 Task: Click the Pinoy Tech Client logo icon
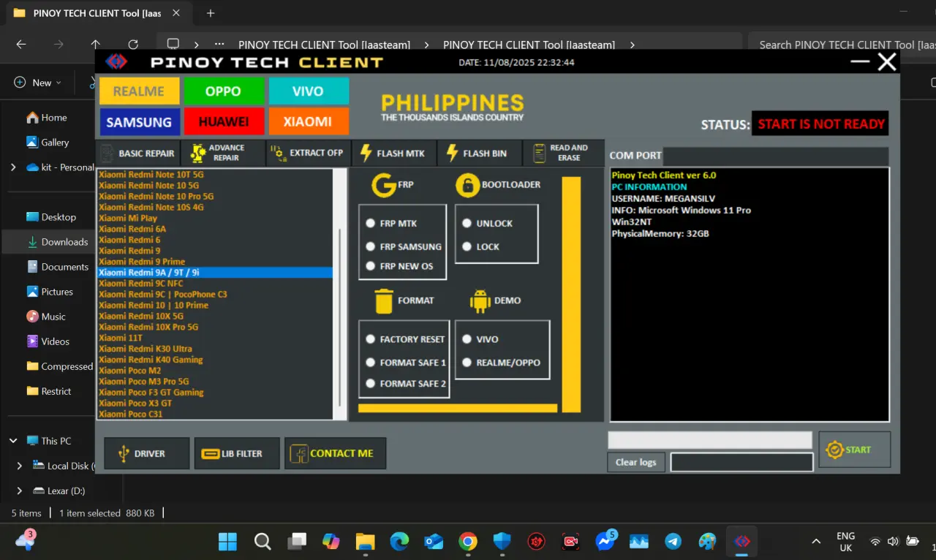116,62
